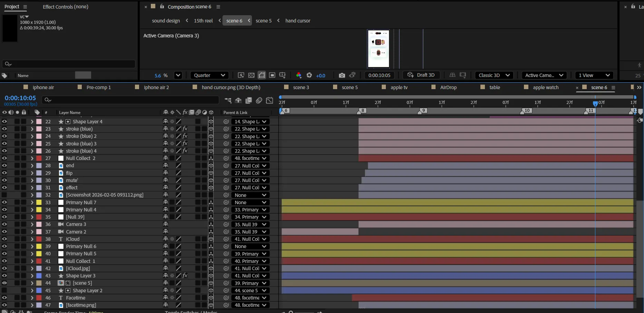The width and height of the screenshot is (644, 313).
Task: Enable Frame Blending for all layers
Action: pos(248,100)
